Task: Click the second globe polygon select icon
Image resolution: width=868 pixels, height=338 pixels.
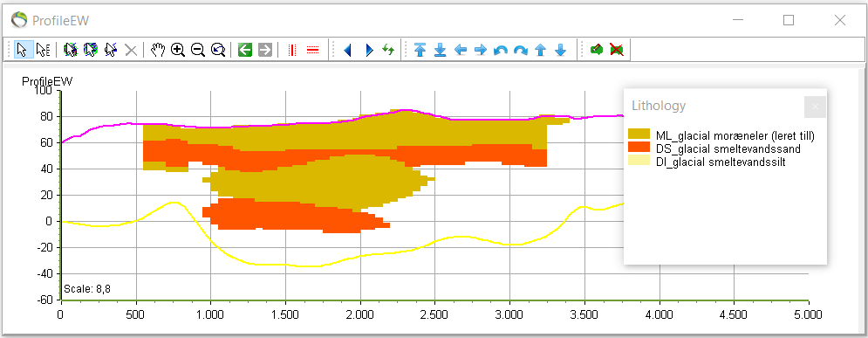Action: (90, 50)
